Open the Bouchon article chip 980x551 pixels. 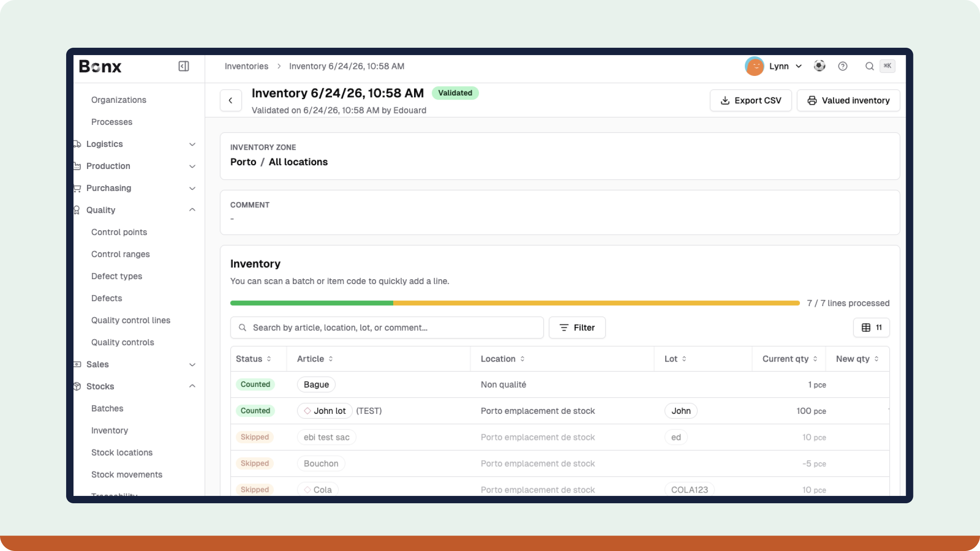[x=321, y=464]
